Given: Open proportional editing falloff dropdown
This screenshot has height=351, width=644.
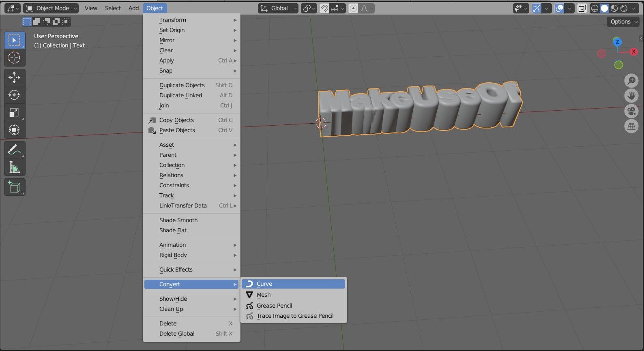Looking at the screenshot, I should [x=367, y=8].
